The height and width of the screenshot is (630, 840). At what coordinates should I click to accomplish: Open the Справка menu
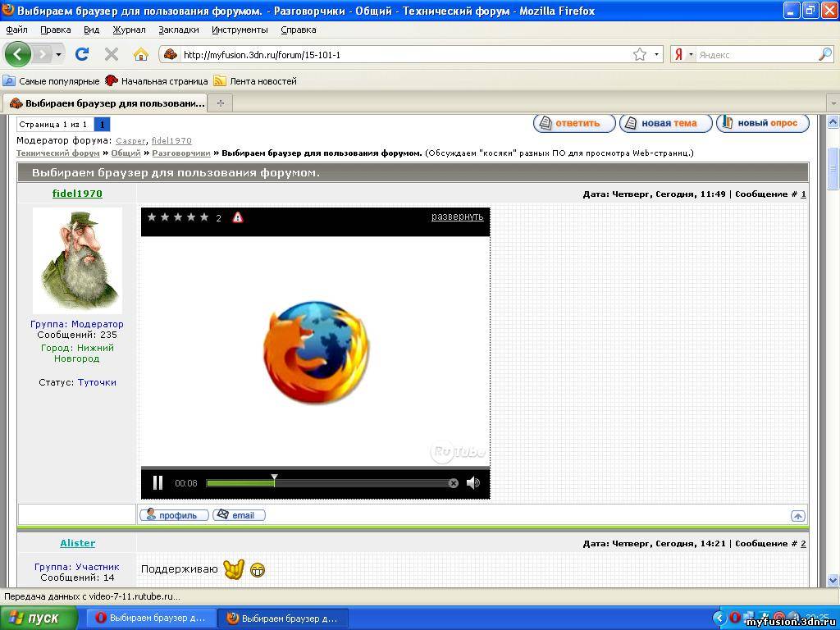tap(299, 30)
